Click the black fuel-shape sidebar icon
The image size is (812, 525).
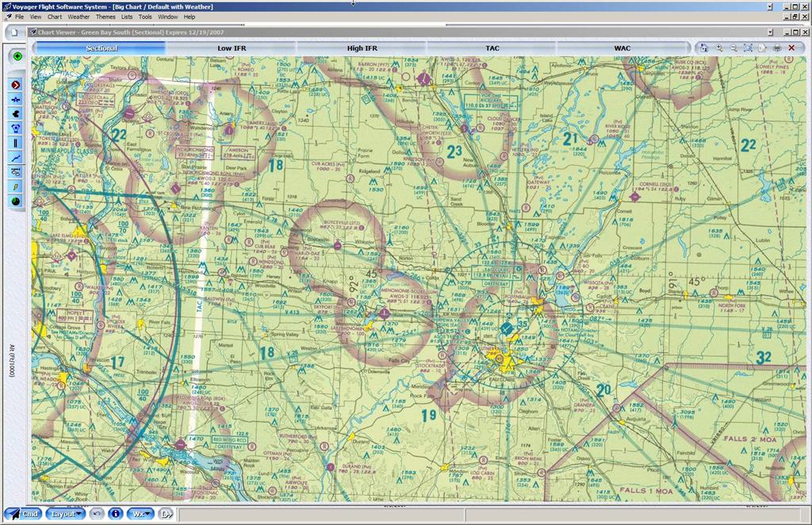[x=16, y=114]
